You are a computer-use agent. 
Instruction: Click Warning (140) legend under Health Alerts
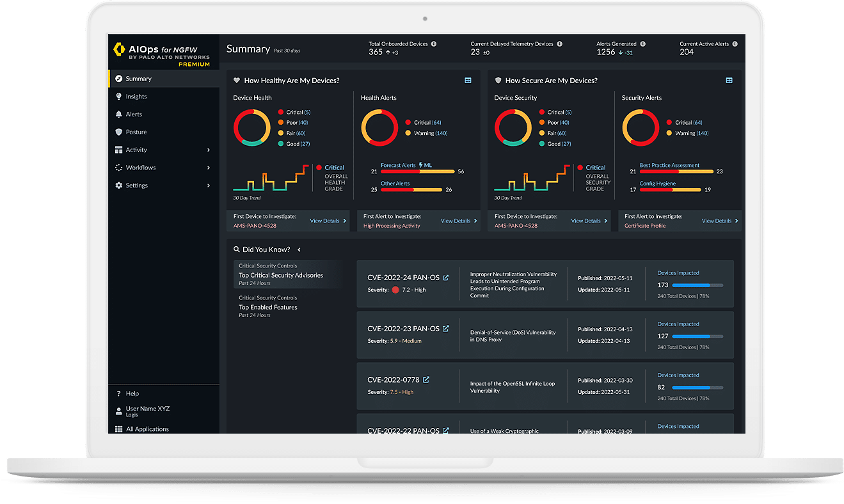tap(427, 133)
